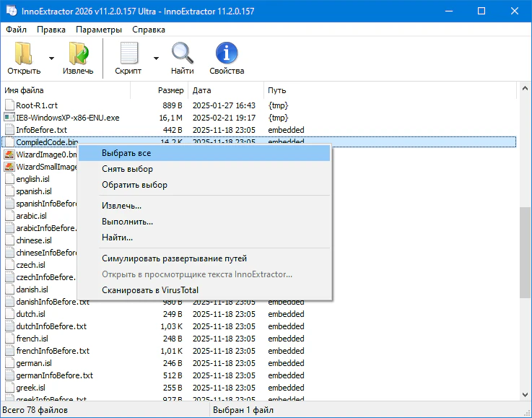Click Извлечь... in the context menu
The image size is (532, 418).
point(121,206)
